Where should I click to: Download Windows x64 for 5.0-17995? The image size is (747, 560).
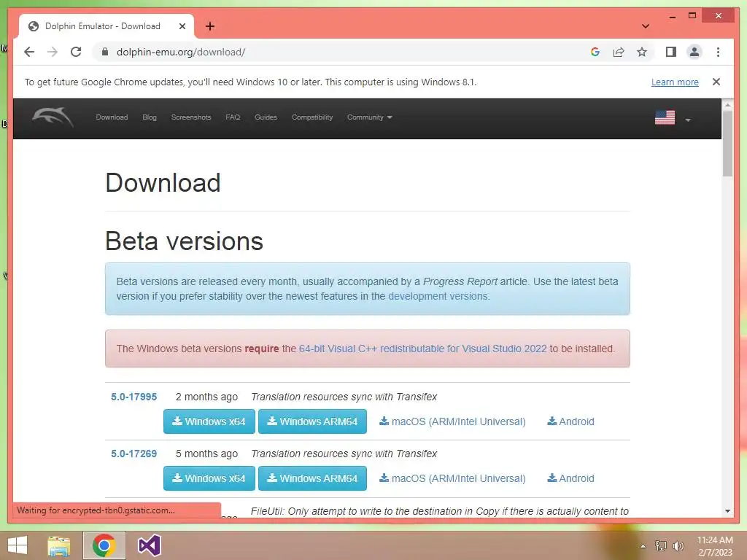tap(209, 421)
